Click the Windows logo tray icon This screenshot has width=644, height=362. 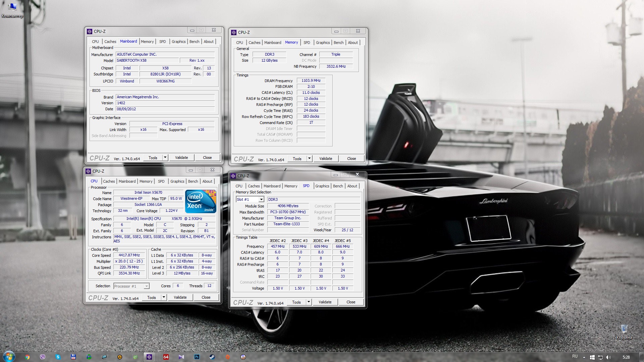592,357
